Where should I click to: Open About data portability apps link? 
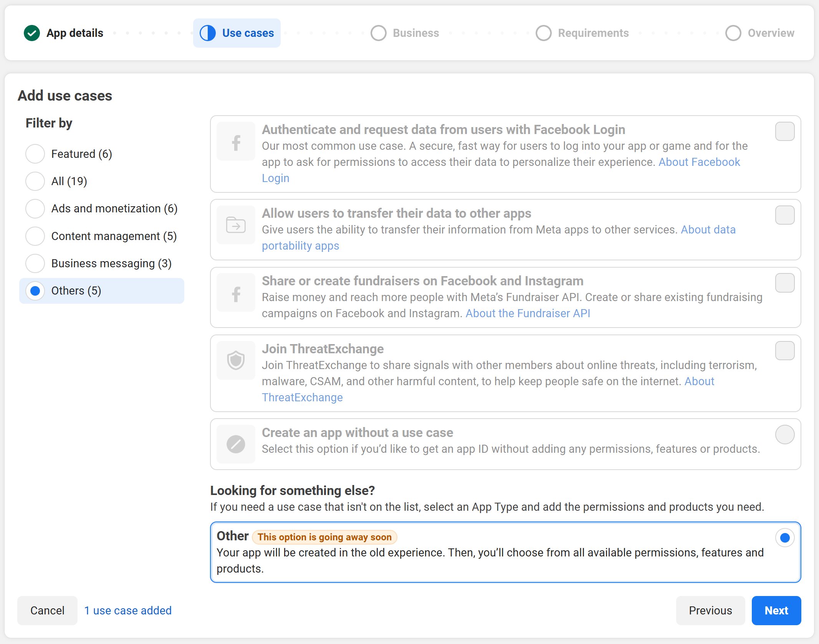[x=708, y=230]
